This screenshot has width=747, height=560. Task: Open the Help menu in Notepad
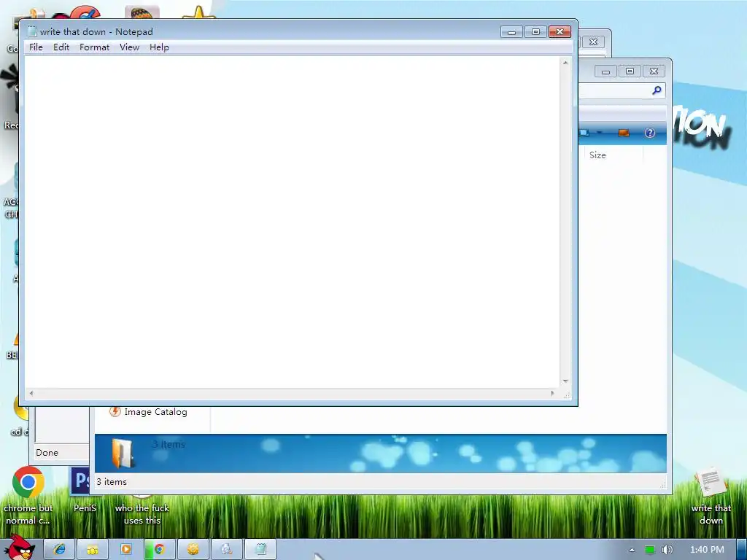pyautogui.click(x=159, y=47)
